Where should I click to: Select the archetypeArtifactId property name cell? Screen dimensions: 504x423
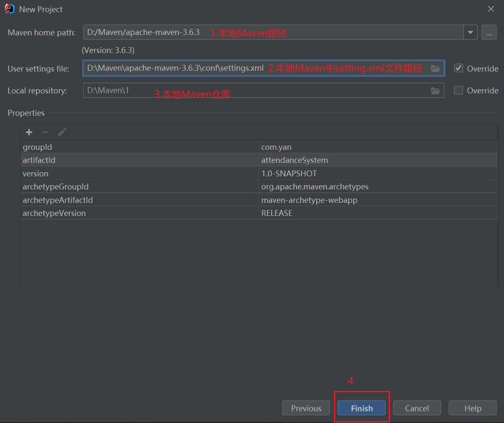click(140, 200)
